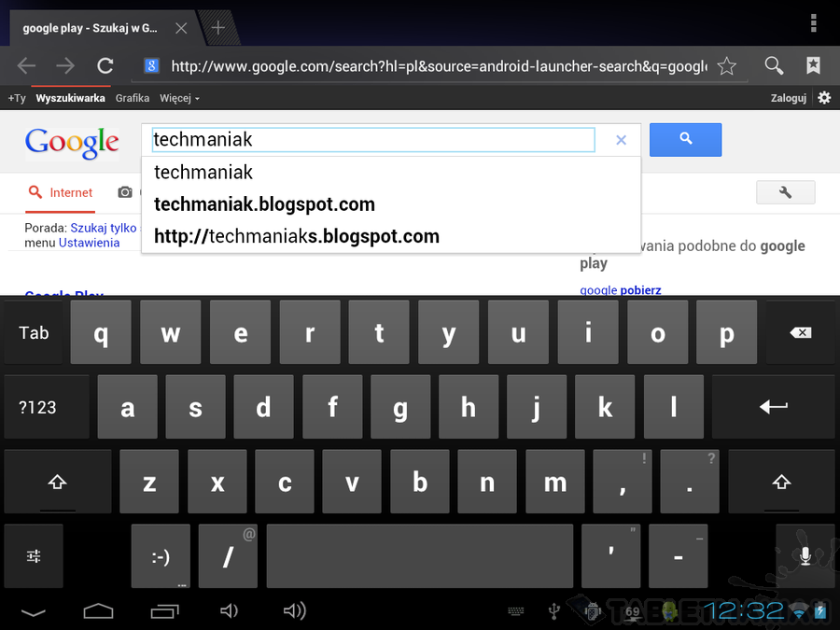Image resolution: width=840 pixels, height=630 pixels.
Task: Toggle the right Shift key
Action: 781,483
